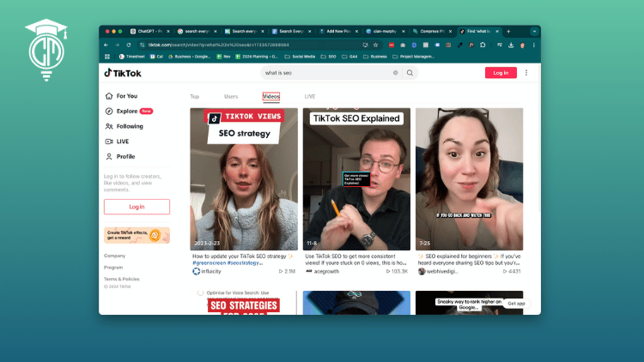The width and height of the screenshot is (644, 362).
Task: Open the Cal bookmark
Action: (x=156, y=57)
